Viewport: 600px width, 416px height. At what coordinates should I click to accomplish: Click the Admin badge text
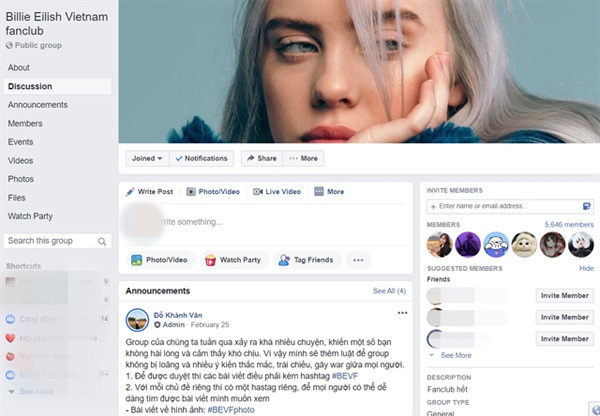point(173,325)
